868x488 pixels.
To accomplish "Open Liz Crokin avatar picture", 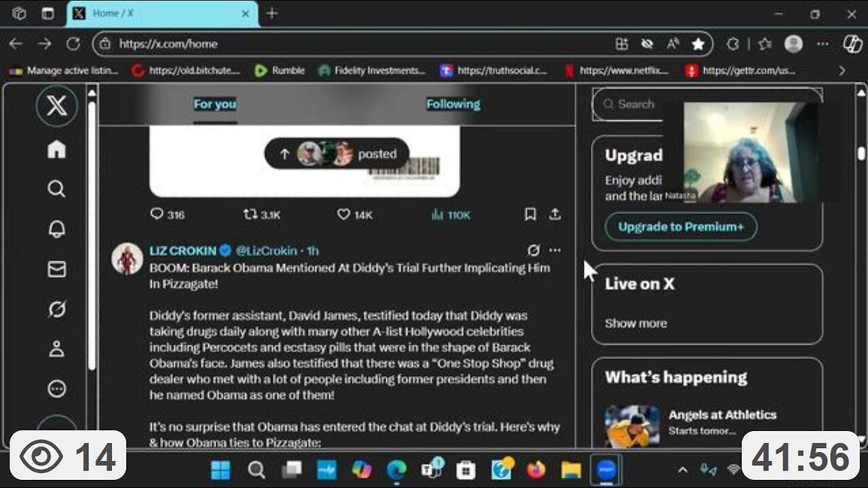I will click(127, 258).
